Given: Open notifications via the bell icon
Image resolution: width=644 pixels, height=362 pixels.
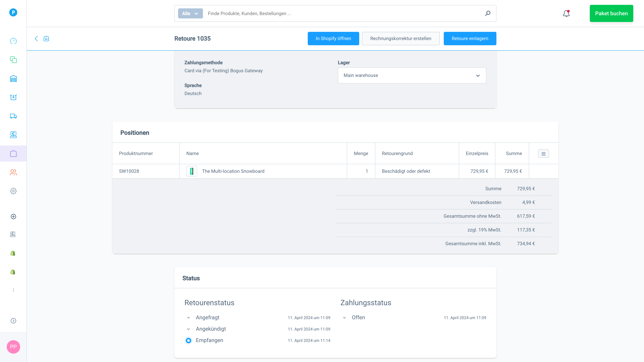Looking at the screenshot, I should (x=566, y=13).
